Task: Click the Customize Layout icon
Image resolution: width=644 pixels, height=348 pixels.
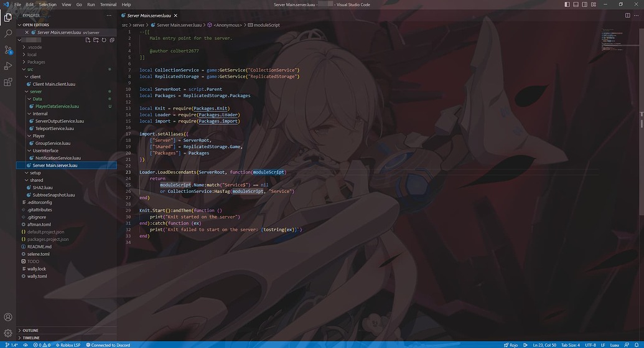Action: point(594,4)
